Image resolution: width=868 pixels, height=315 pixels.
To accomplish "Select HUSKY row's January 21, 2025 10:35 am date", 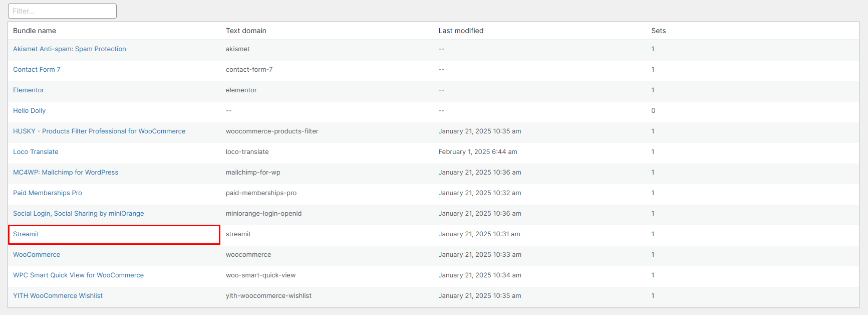I will click(x=480, y=131).
